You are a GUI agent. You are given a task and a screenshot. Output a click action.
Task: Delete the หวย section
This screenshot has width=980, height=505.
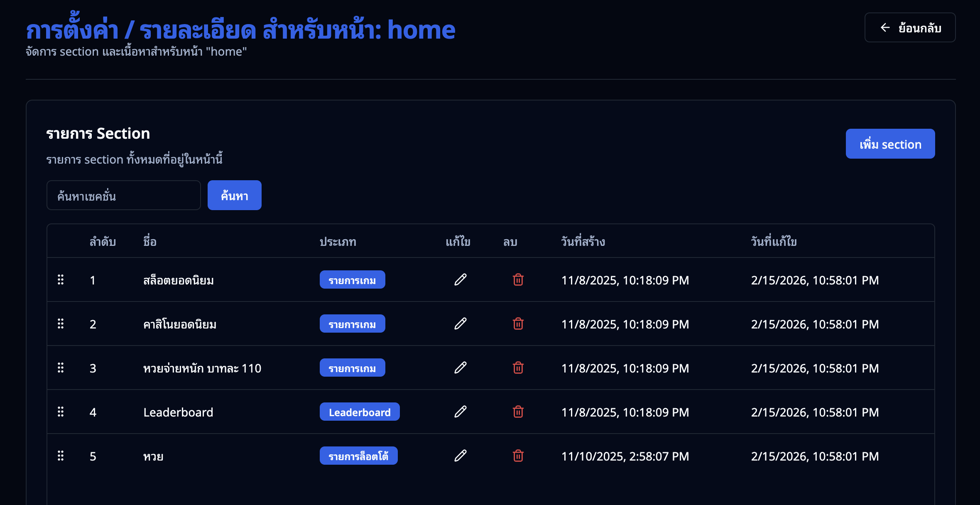518,456
